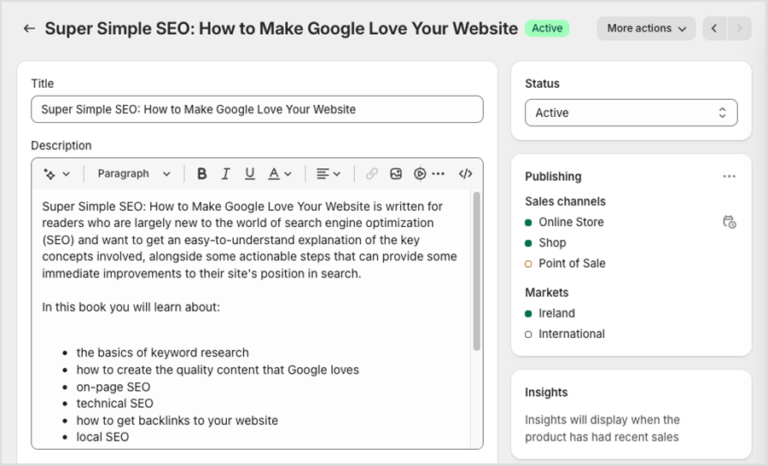Insert an image into the description
The image size is (768, 466).
[x=396, y=174]
